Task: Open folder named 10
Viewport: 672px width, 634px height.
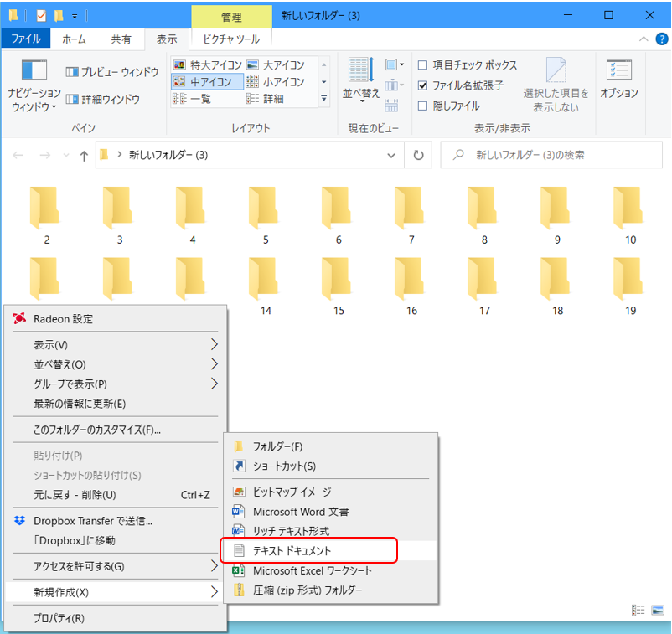Action: (630, 215)
